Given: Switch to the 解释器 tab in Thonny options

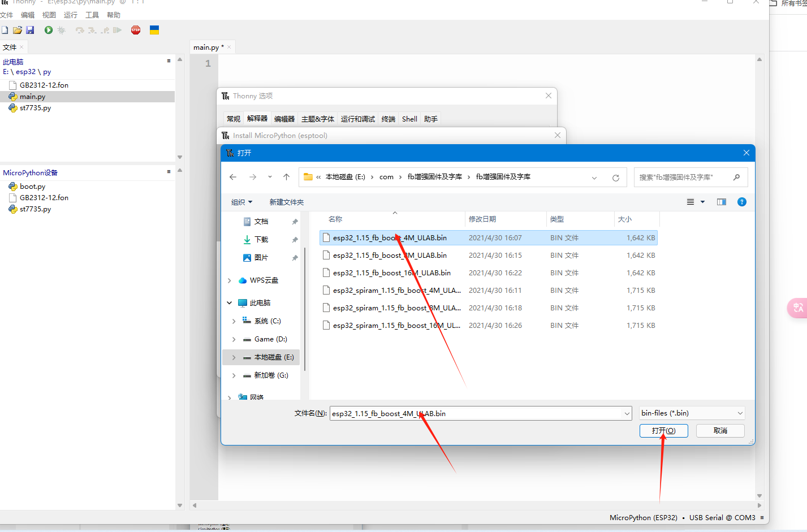Looking at the screenshot, I should point(257,119).
